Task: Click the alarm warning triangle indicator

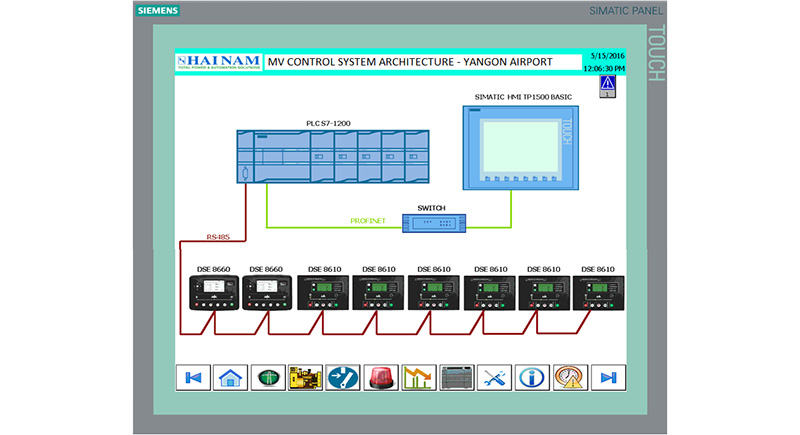Action: pyautogui.click(x=607, y=89)
